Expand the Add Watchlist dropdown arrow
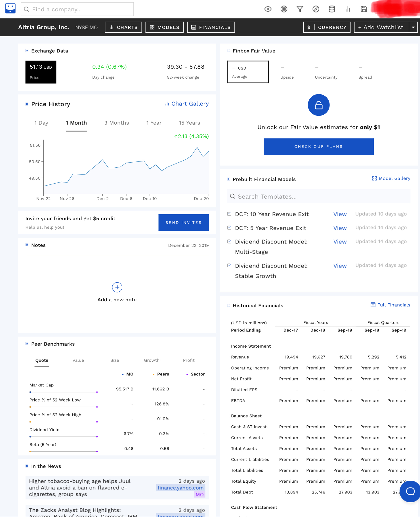Image resolution: width=420 pixels, height=517 pixels. point(413,27)
